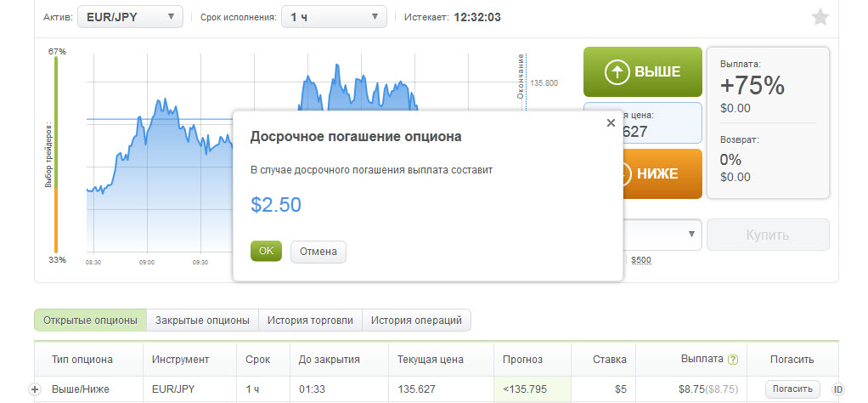This screenshot has height=403, width=868.
Task: Open the option ID badge icon
Action: [838, 389]
